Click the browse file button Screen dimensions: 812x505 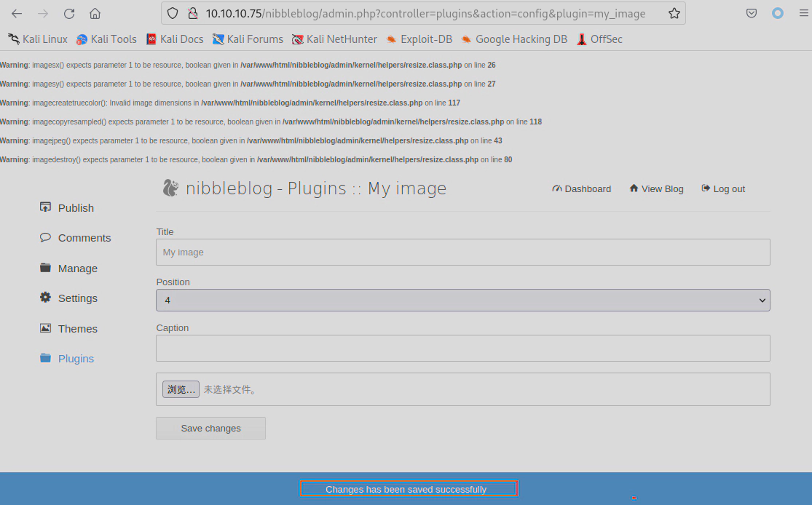coord(180,389)
